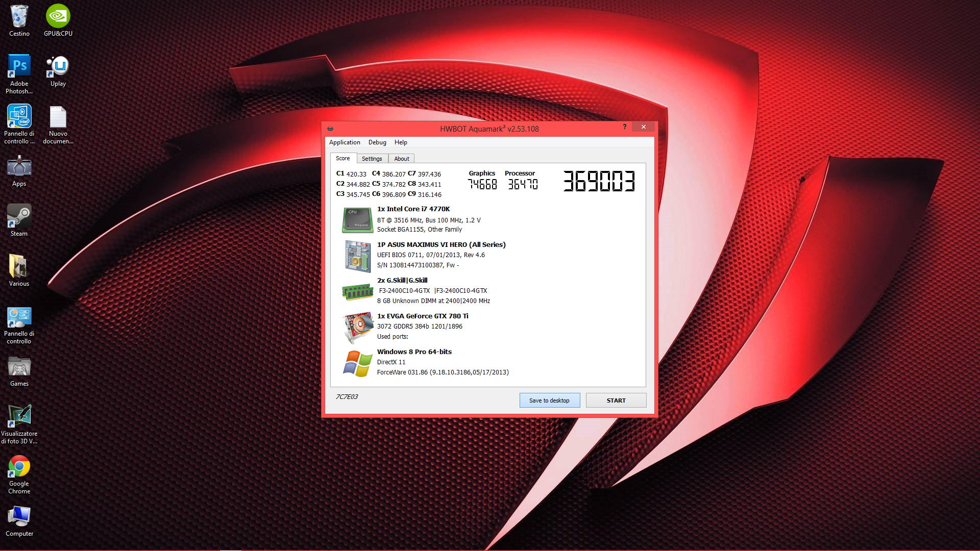This screenshot has height=551, width=980.
Task: Select the Google Chrome desktop shortcut
Action: (x=19, y=474)
